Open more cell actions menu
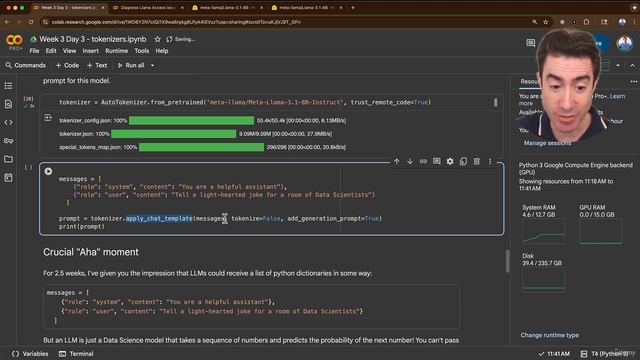The image size is (640, 360). click(x=490, y=162)
